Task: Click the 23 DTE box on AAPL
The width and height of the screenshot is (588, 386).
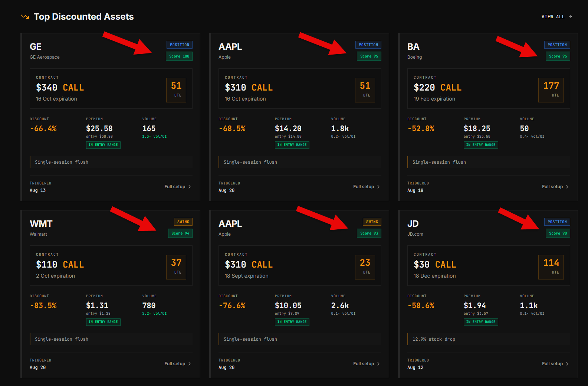Action: 365,267
